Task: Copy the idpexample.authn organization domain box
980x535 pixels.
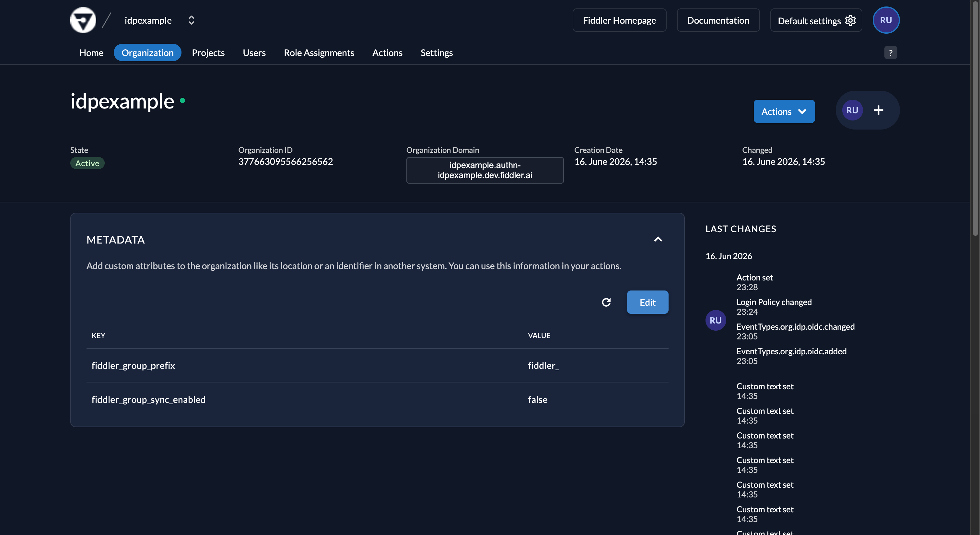Action: [x=485, y=170]
